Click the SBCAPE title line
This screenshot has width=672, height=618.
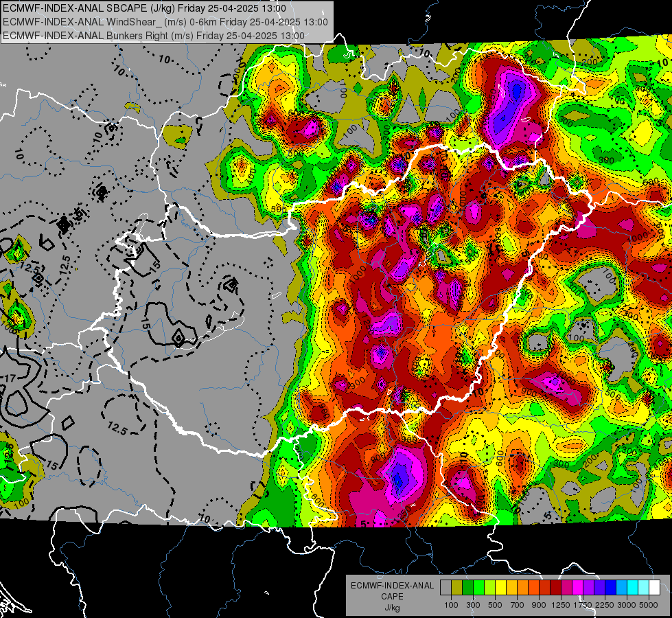click(144, 8)
